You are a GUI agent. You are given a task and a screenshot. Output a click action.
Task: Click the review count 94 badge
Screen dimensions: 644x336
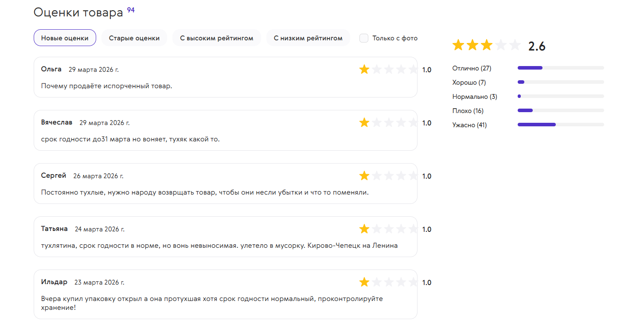coord(131,10)
